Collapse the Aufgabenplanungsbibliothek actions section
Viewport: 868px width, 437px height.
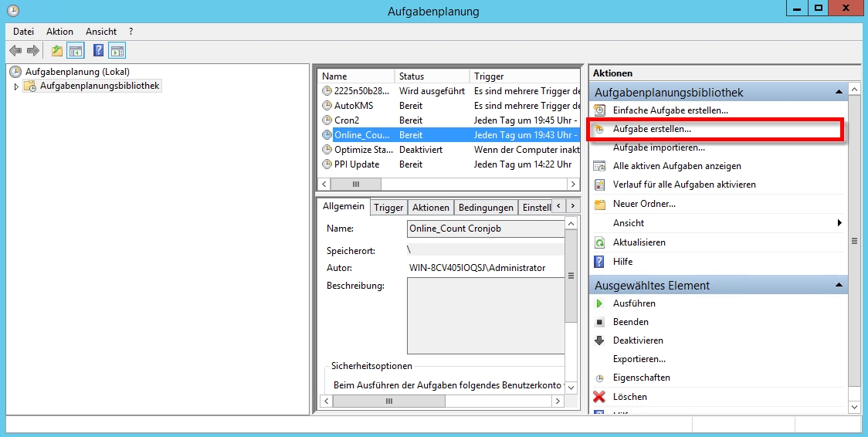pos(839,93)
